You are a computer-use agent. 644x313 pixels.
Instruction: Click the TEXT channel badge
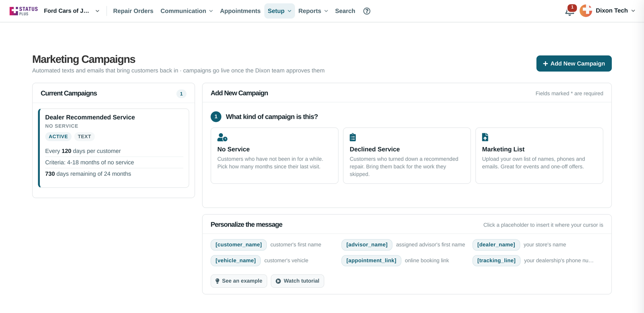point(85,137)
